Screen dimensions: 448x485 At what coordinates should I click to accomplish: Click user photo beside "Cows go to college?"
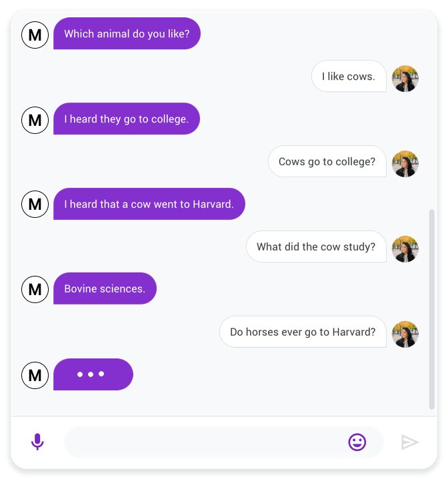(405, 163)
